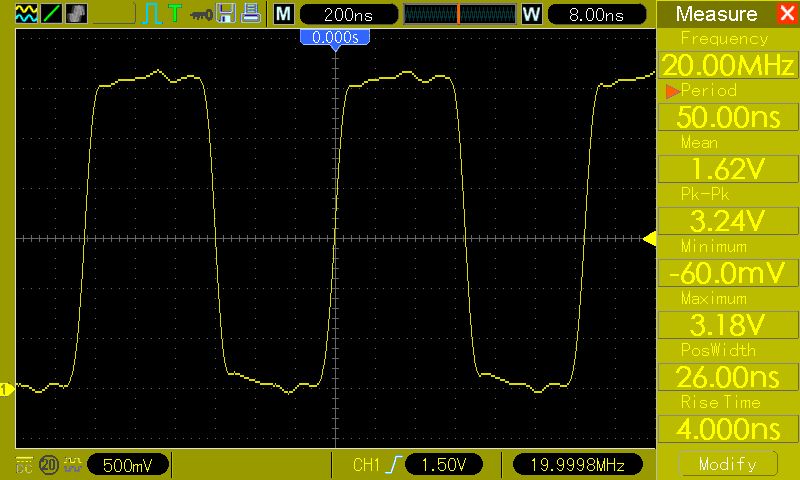Click the Measure panel title
The height and width of the screenshot is (480, 800).
pos(716,14)
